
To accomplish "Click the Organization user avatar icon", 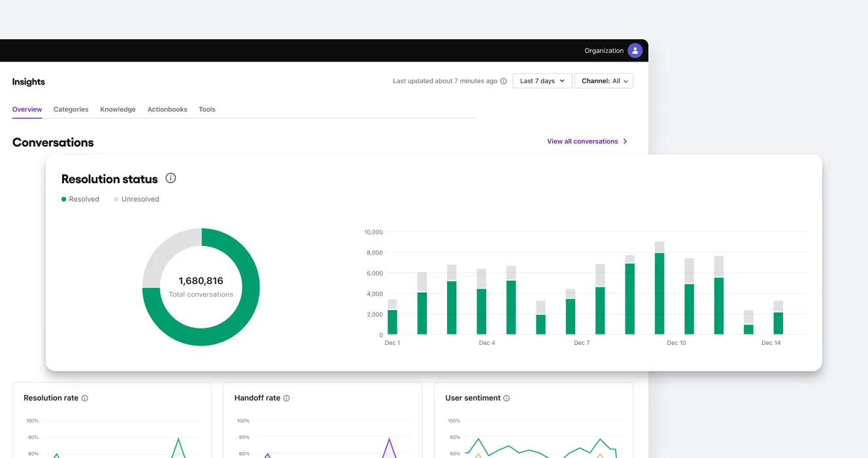I will pyautogui.click(x=635, y=50).
